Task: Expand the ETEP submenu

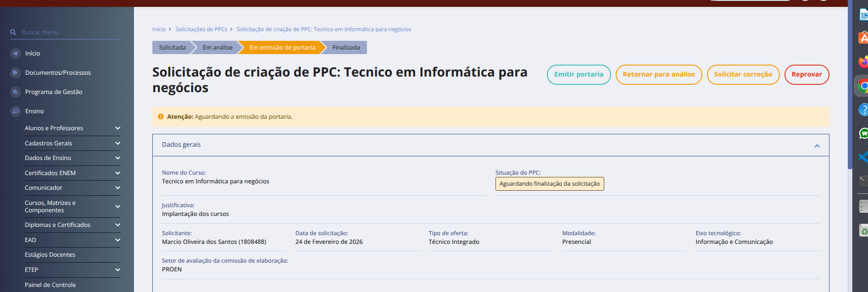Action: click(117, 270)
